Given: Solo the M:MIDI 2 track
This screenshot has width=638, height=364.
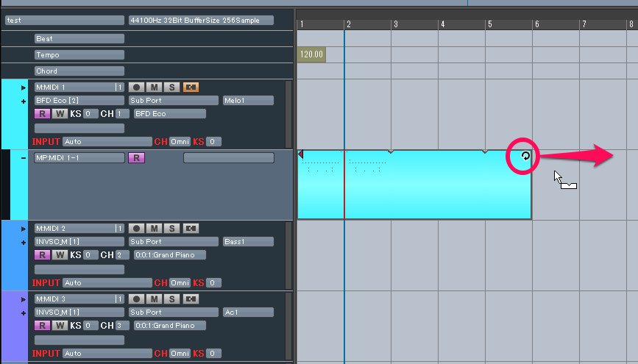Looking at the screenshot, I should 171,229.
